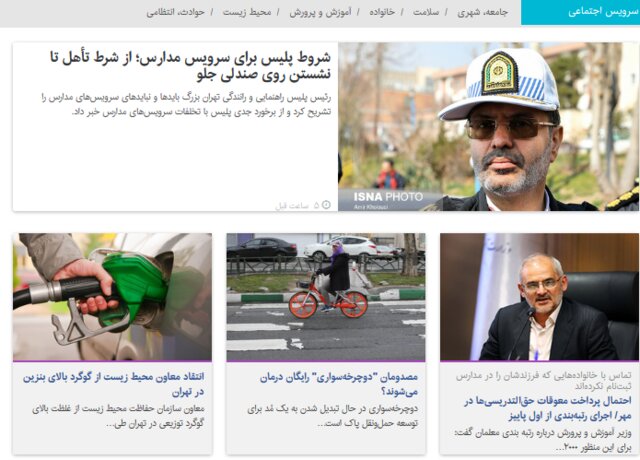The image size is (640, 460).
Task: Click the lead article summary about school services
Action: tap(186, 104)
